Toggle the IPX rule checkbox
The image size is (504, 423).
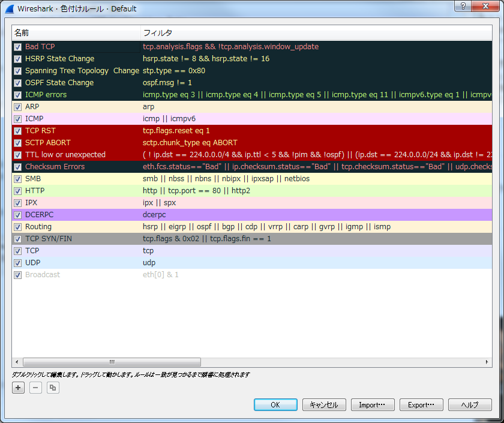pyautogui.click(x=17, y=203)
